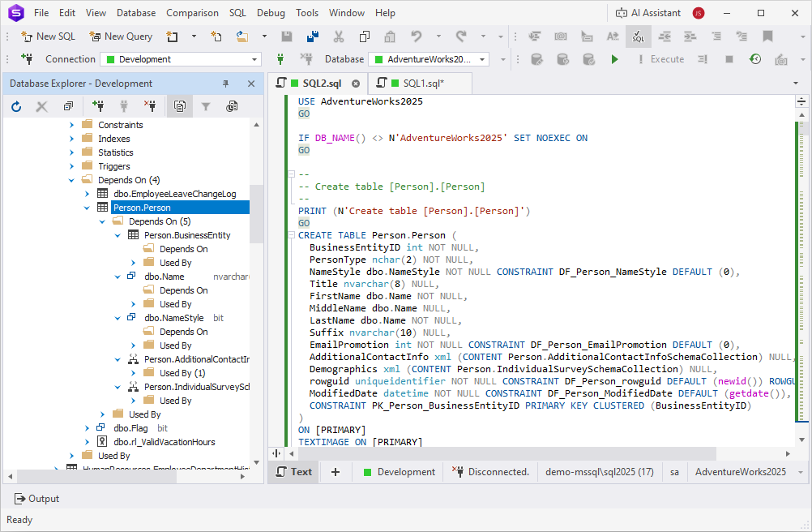This screenshot has height=532, width=812.
Task: Click the Bookmark icon in toolbar
Action: 767,36
